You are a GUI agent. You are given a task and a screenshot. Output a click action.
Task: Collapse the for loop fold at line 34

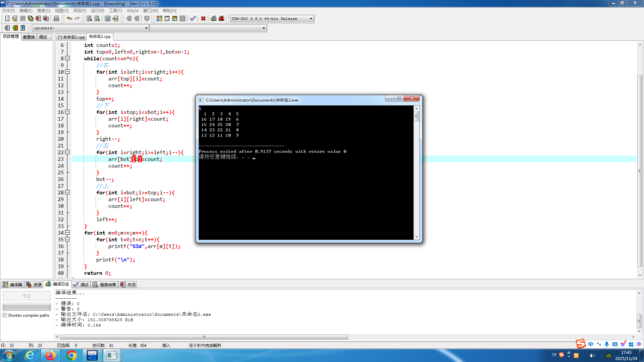67,233
